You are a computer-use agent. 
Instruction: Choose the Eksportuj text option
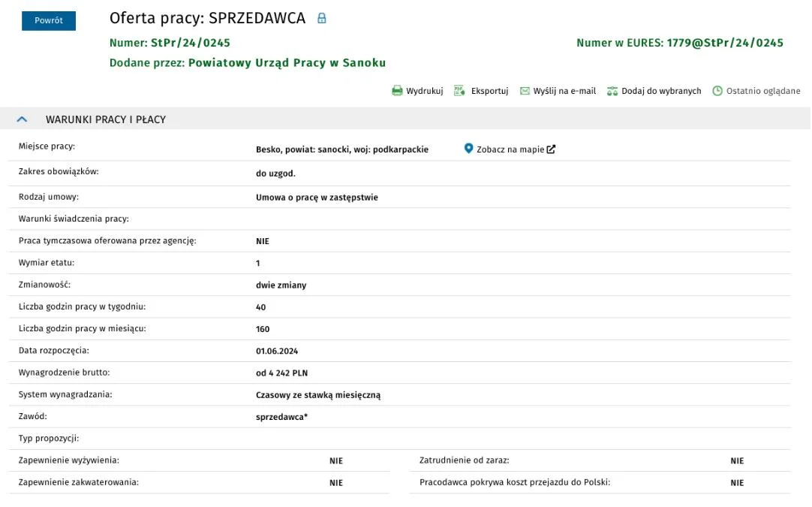[489, 91]
